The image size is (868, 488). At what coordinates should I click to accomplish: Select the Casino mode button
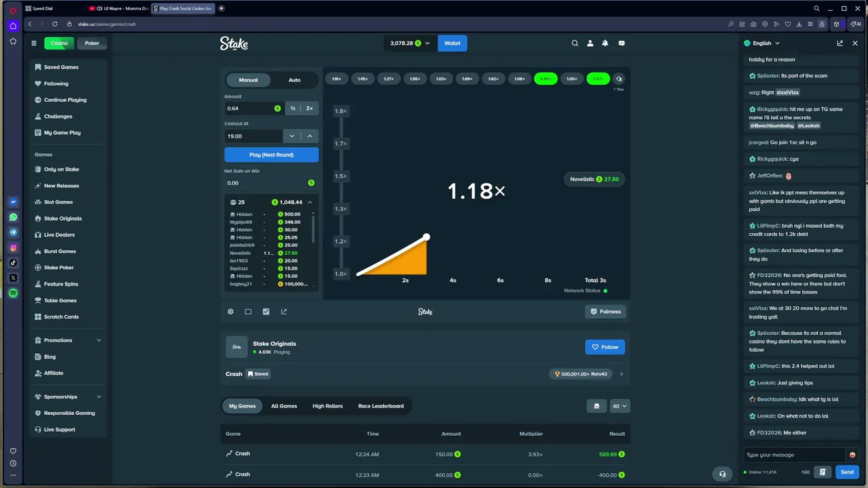pos(59,43)
